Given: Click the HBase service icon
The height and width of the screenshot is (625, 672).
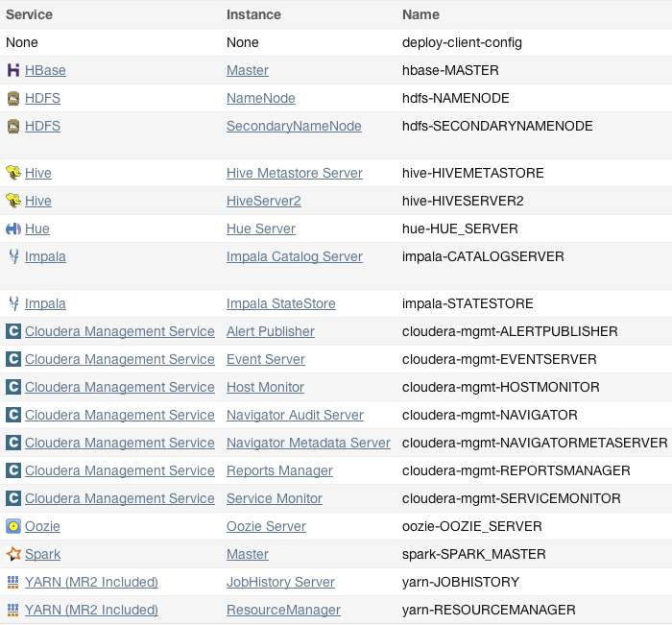Looking at the screenshot, I should tap(13, 70).
